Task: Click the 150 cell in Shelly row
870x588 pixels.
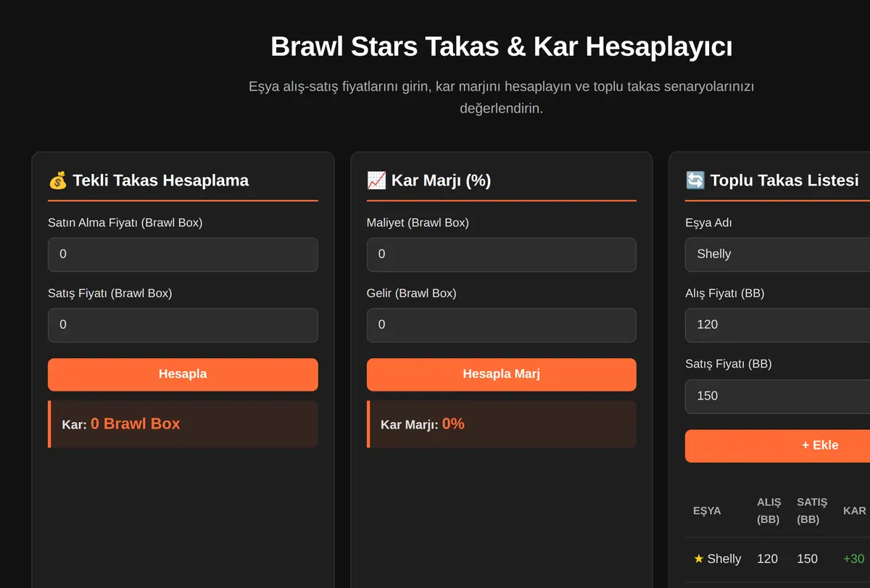Action: coord(807,558)
